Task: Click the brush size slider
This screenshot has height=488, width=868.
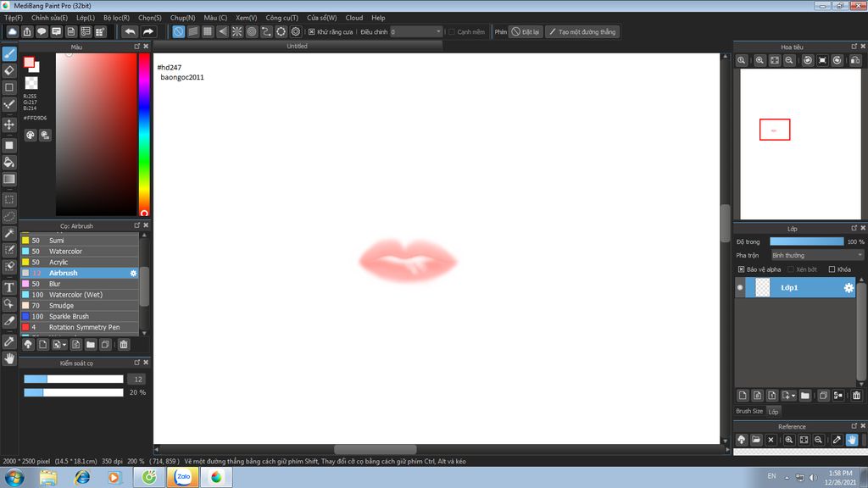Action: [74, 379]
